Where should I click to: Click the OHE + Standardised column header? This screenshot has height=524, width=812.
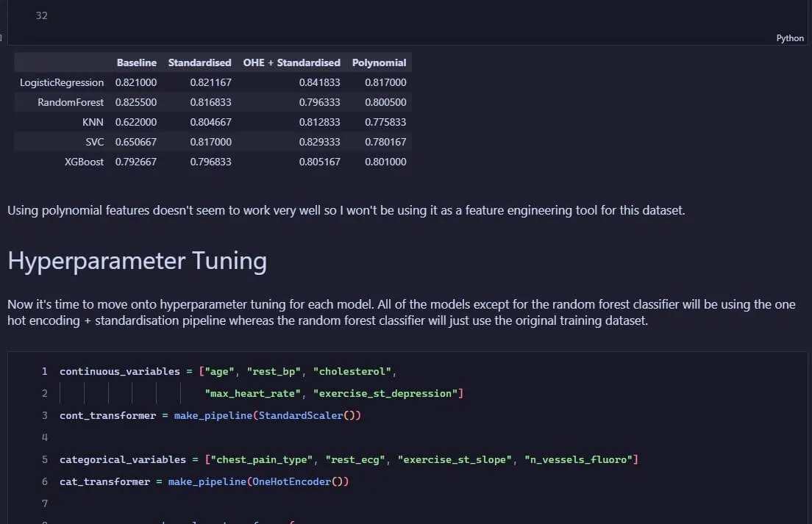291,62
